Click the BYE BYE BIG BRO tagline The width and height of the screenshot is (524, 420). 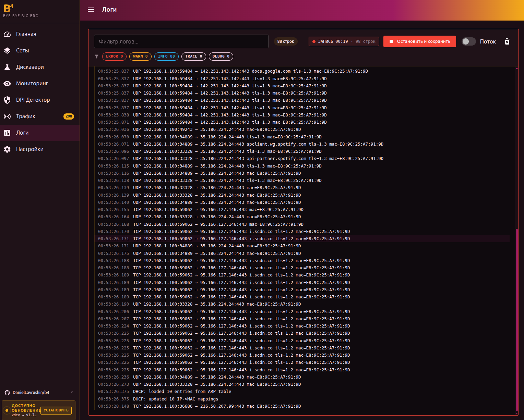pyautogui.click(x=21, y=16)
